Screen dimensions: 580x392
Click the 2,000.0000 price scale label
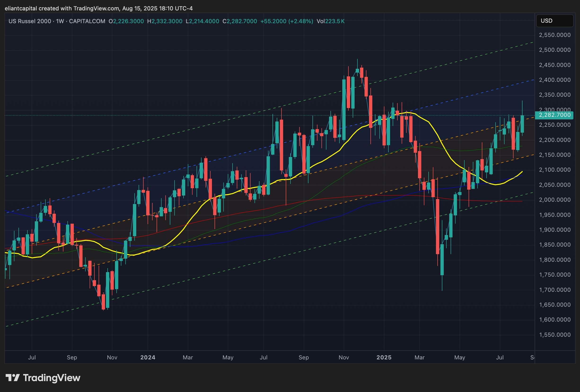pos(554,200)
